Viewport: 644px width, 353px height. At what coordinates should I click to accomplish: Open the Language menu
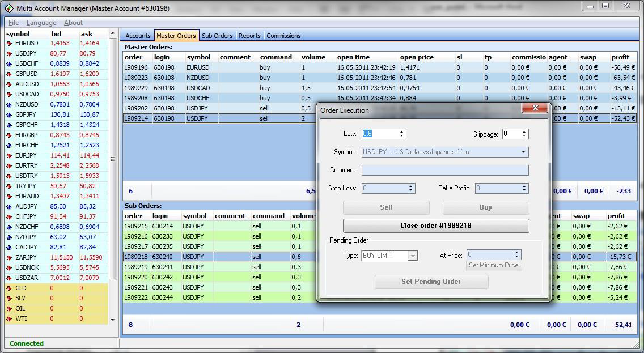[x=41, y=23]
